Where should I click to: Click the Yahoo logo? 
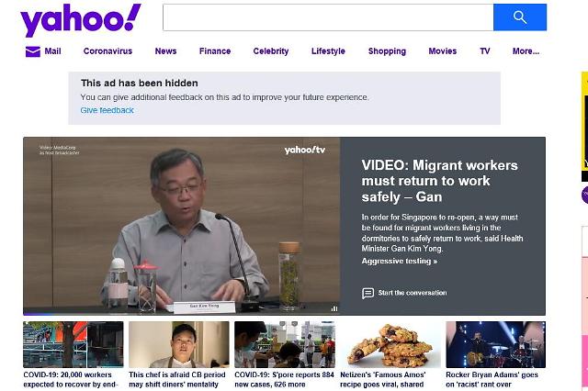(81, 20)
